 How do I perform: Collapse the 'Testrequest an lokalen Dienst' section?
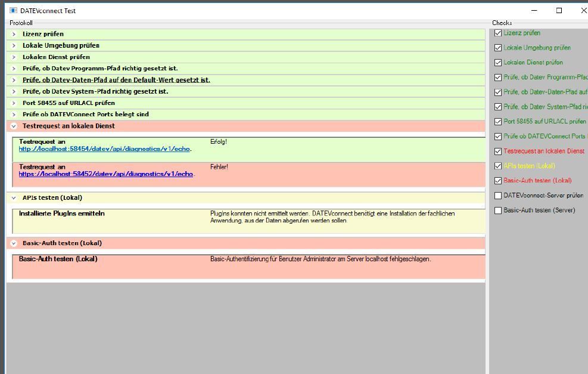(14, 126)
